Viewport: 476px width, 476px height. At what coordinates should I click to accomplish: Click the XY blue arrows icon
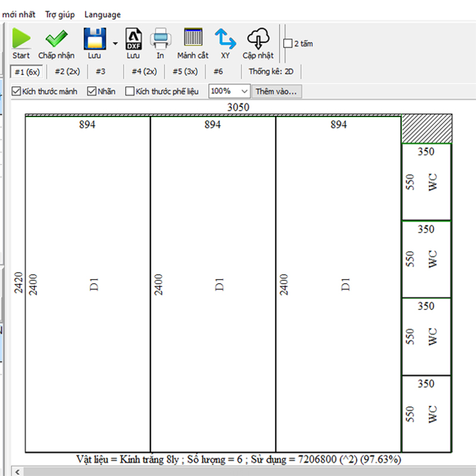click(225, 39)
